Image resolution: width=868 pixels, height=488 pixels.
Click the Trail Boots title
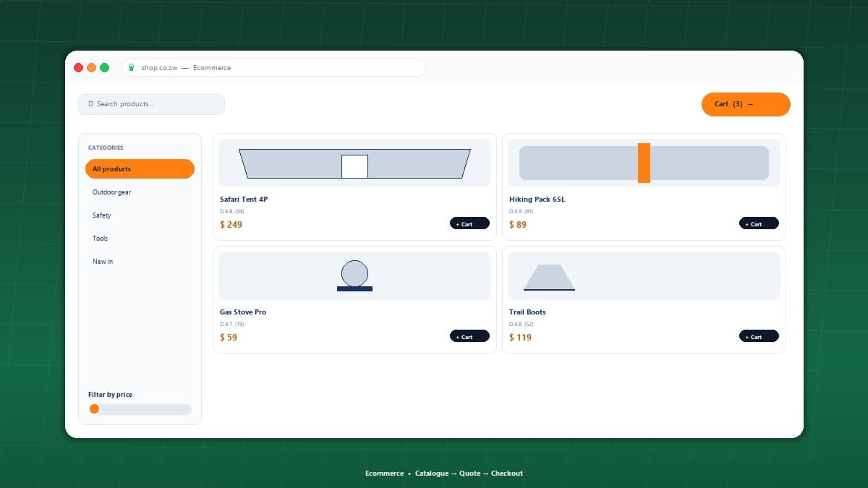527,312
